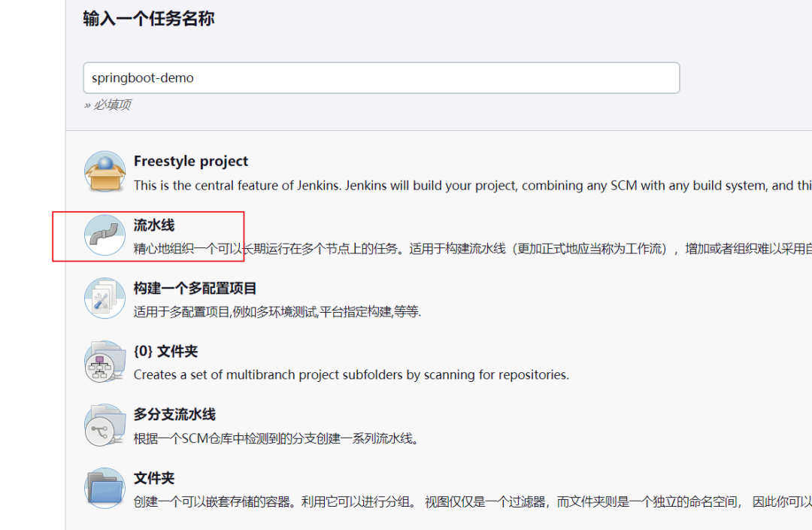
Task: Click the 根据一个SCM仓库中检测到的分支 description
Action: 276,439
